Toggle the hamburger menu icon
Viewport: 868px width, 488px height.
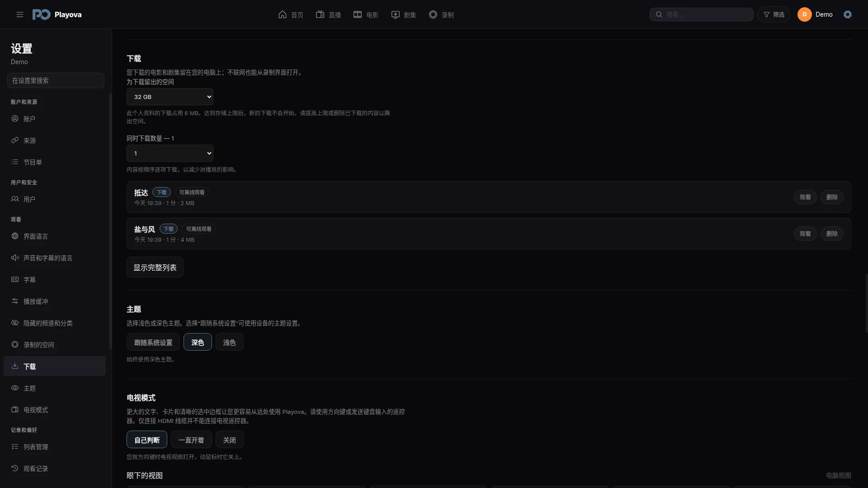tap(20, 14)
